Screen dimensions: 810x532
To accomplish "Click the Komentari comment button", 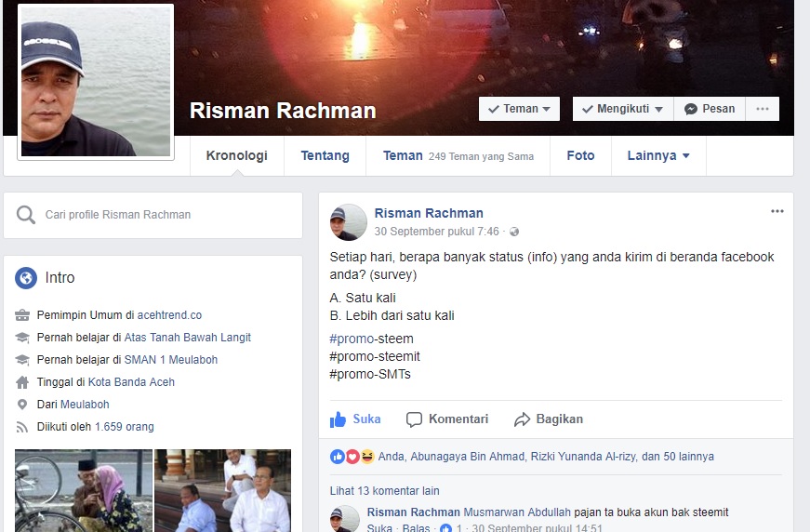I will click(x=447, y=419).
